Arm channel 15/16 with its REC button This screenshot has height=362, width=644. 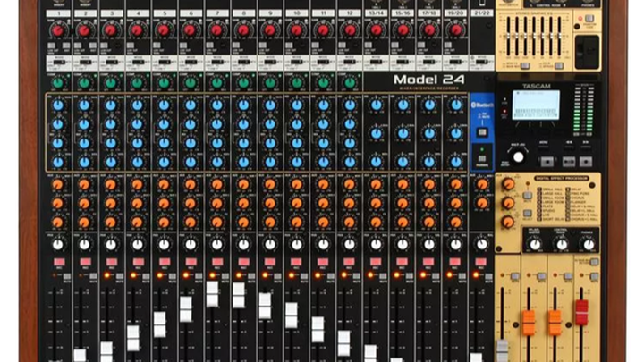click(402, 262)
